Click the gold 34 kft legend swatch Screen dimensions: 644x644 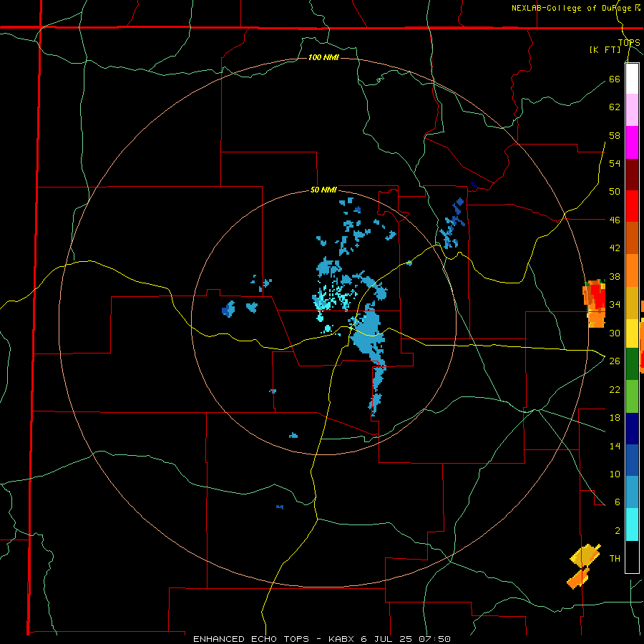[x=632, y=303]
